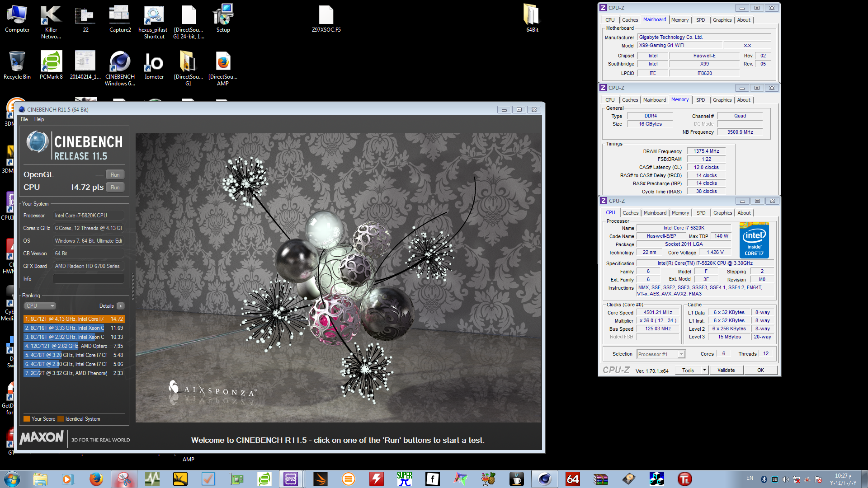The width and height of the screenshot is (868, 488).
Task: Select the hexus_pifast shortcut icon
Action: 154,22
